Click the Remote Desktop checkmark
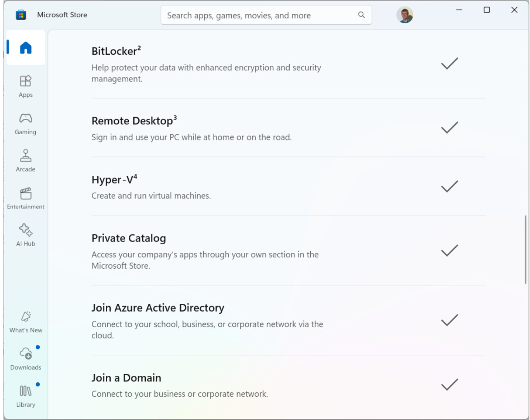 click(x=450, y=128)
